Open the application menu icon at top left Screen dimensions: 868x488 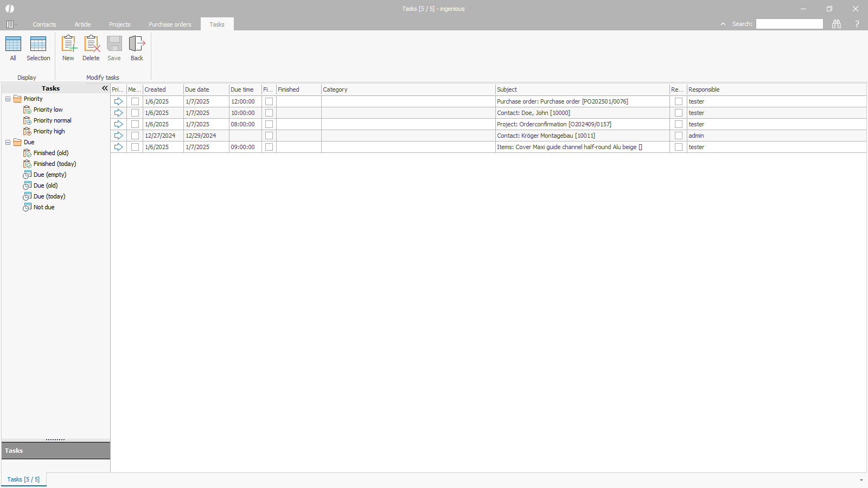coord(10,24)
